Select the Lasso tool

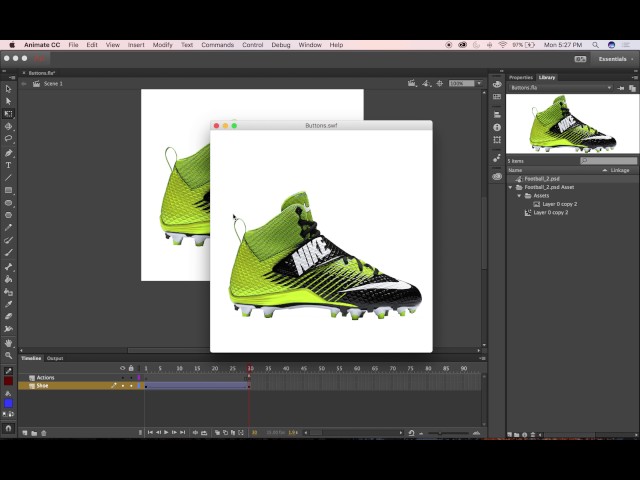pyautogui.click(x=8, y=139)
